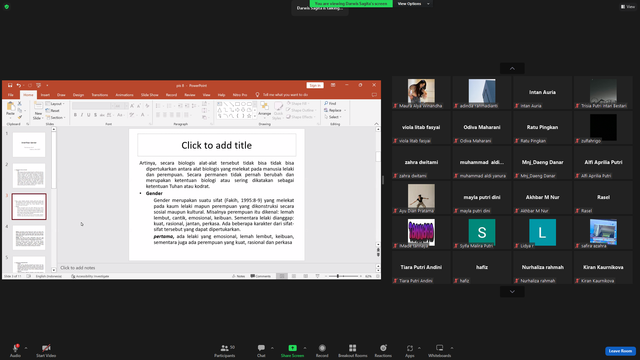The height and width of the screenshot is (360, 640).
Task: Switch to the Design tab
Action: click(x=78, y=95)
